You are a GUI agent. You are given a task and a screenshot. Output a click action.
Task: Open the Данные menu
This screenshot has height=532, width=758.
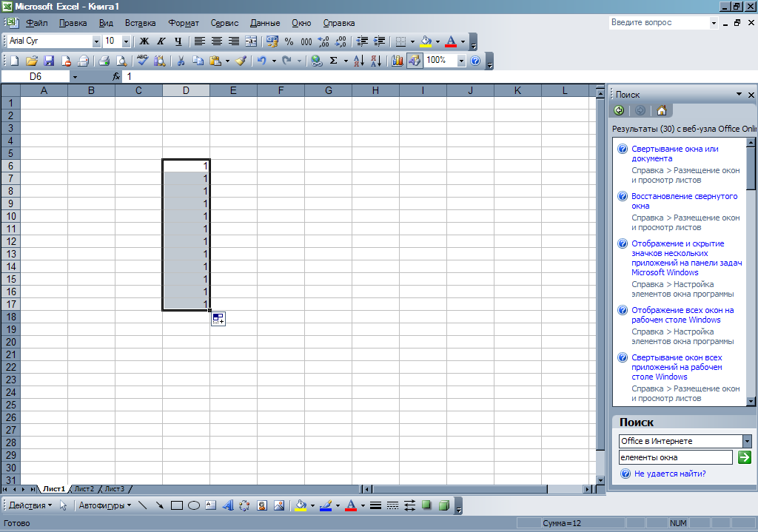pos(265,23)
